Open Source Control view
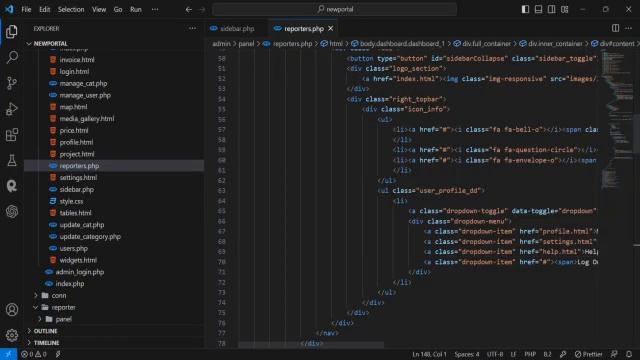The image size is (640, 360). (12, 83)
